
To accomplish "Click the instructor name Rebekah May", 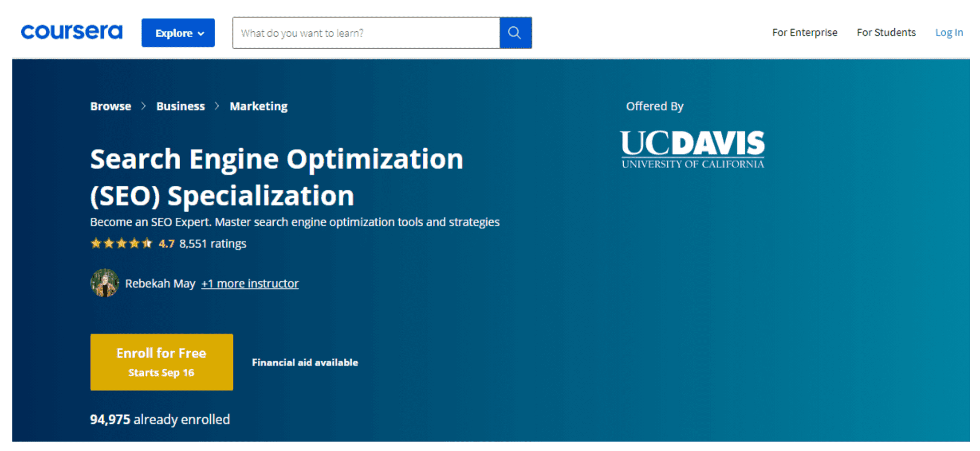I will [160, 283].
